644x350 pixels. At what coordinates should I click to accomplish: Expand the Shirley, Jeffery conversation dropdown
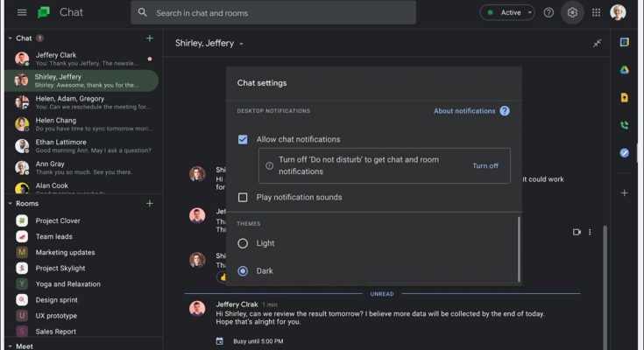click(241, 44)
